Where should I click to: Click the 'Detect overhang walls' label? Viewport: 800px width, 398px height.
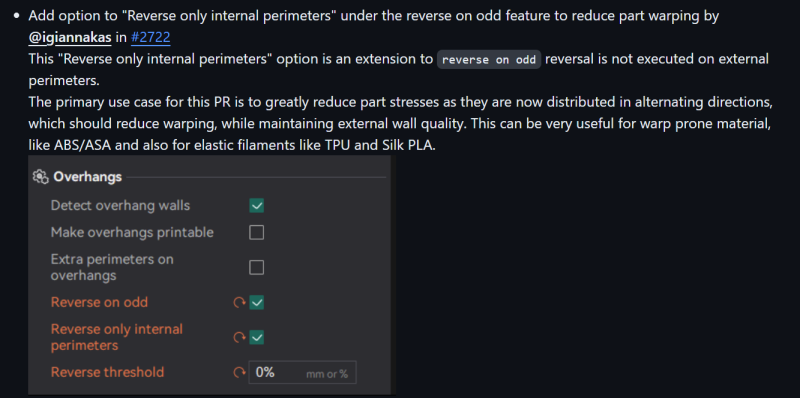point(120,206)
